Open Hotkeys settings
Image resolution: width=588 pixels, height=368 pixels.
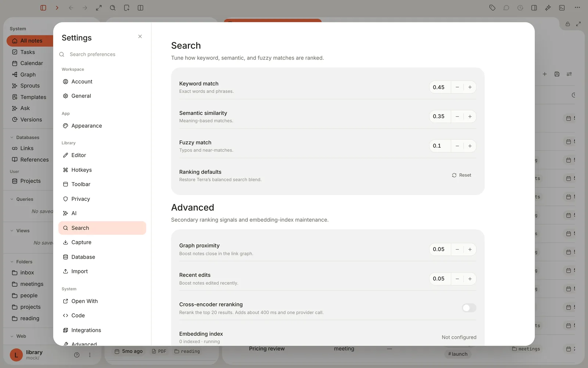coord(102,170)
